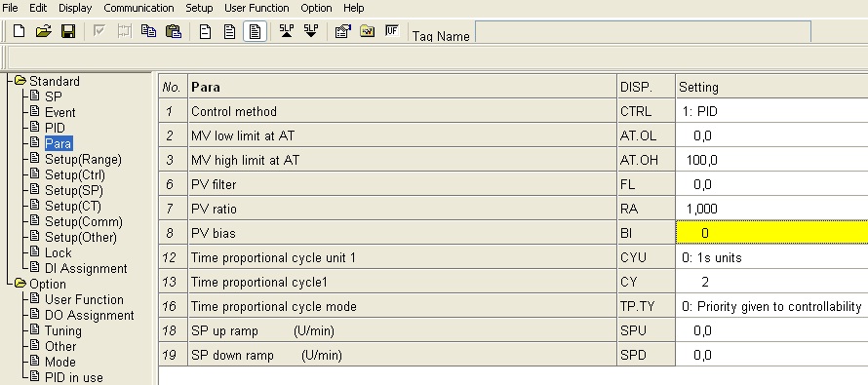Click the SLP down arrow icon
This screenshot has height=385, width=868.
click(311, 31)
